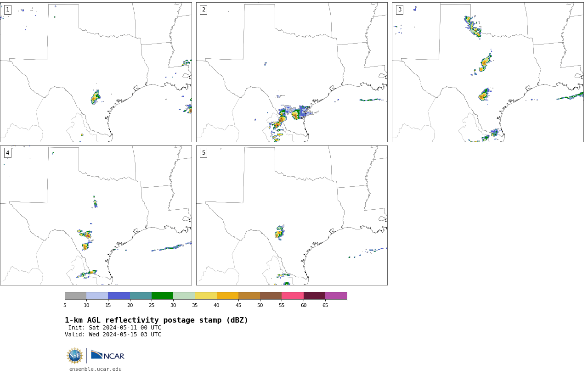
Task: Click the ensemble.ucar.edu text
Action: click(96, 369)
